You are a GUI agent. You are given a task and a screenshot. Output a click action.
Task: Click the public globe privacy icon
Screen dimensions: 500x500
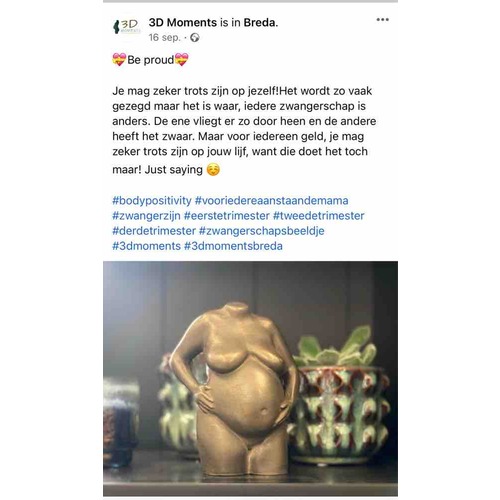pyautogui.click(x=195, y=38)
